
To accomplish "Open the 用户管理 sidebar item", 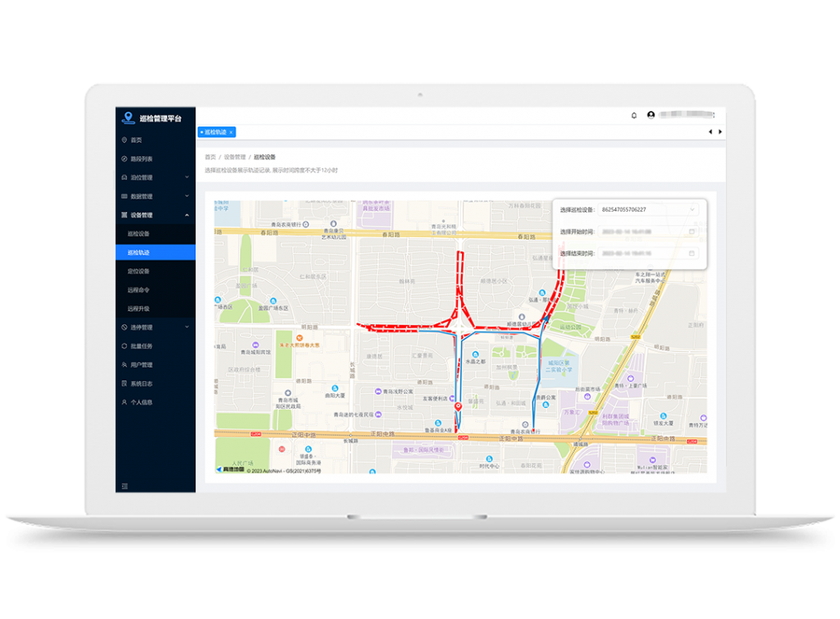I will (155, 365).
